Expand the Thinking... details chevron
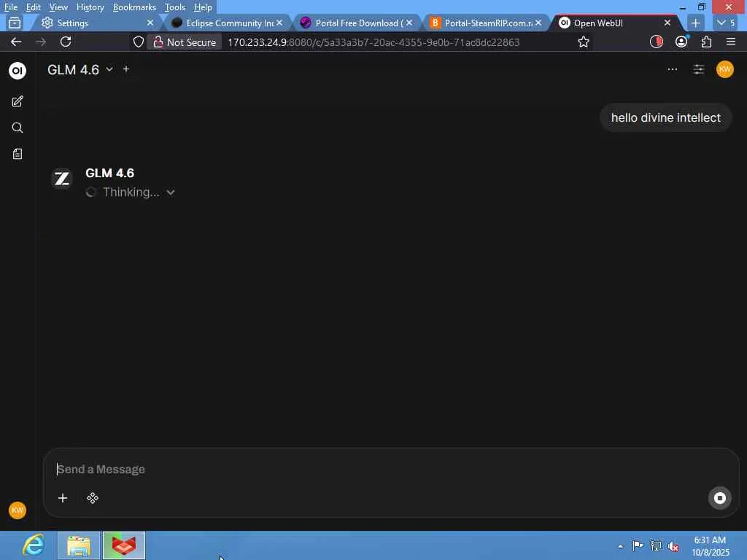Viewport: 747px width, 560px height. tap(171, 192)
